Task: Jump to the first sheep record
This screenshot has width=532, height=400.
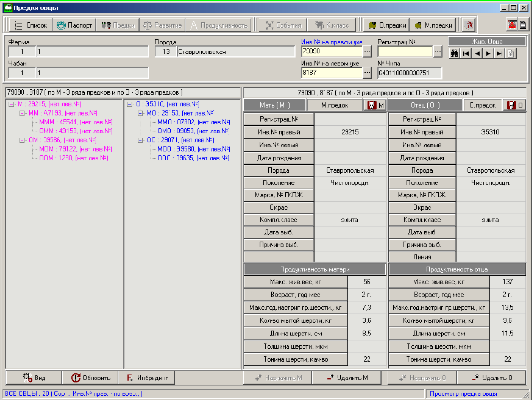Action: [x=465, y=53]
